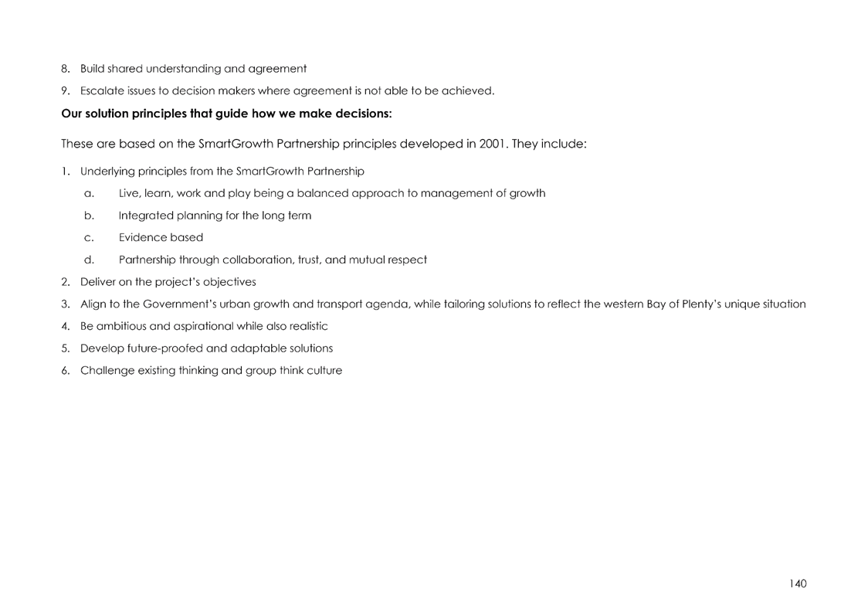This screenshot has width=868, height=605.
Task: Click 'Be ambitious and aspirational' item
Action: click(204, 326)
